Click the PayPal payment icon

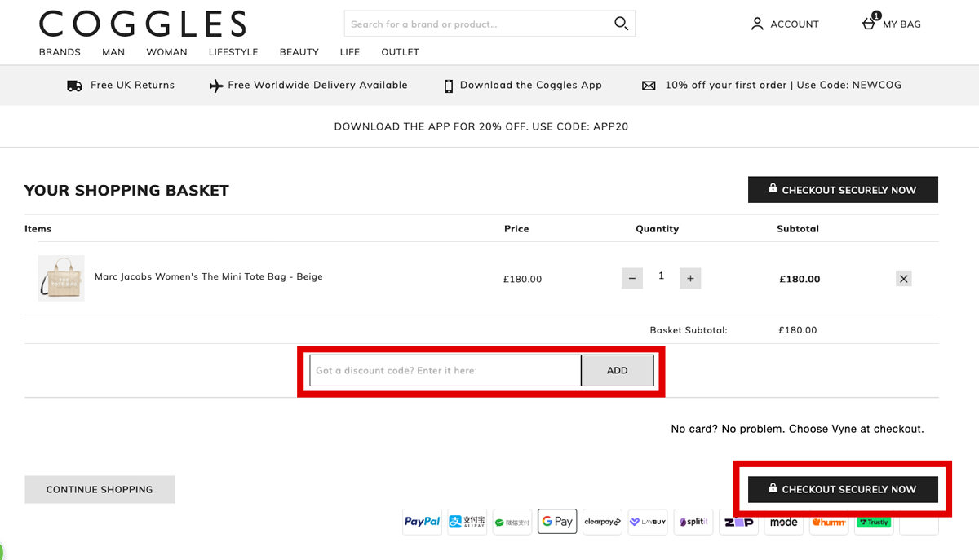(x=422, y=522)
